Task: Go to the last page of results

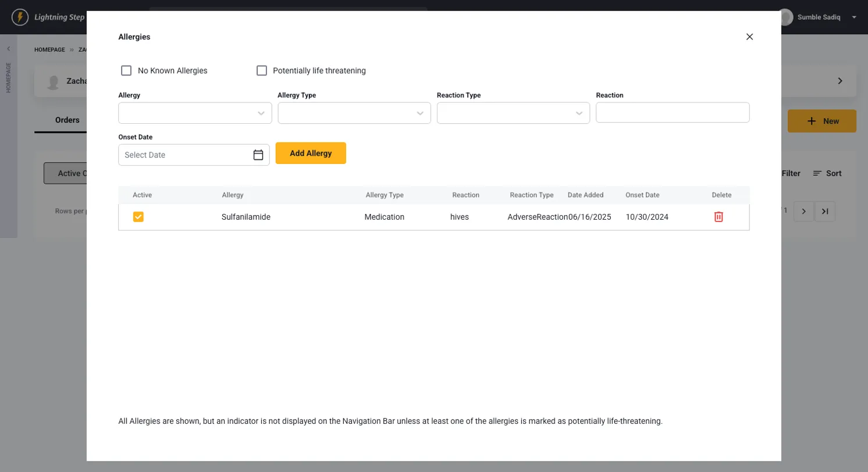Action: click(824, 211)
